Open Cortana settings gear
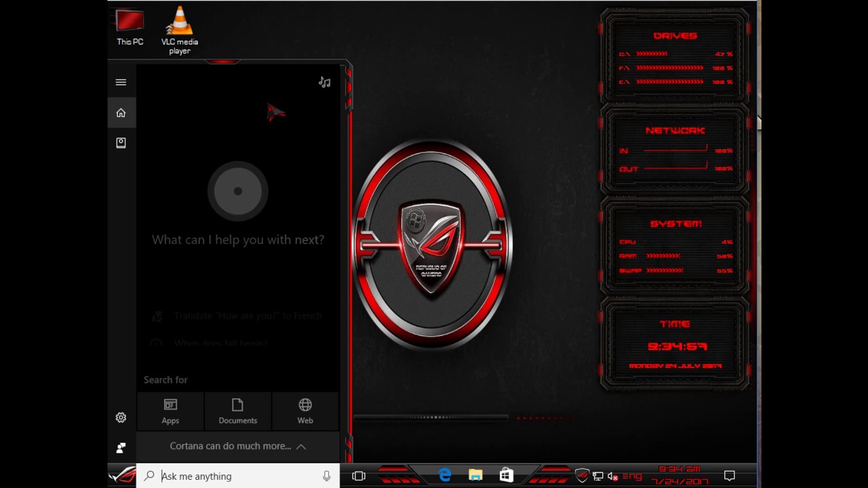The height and width of the screenshot is (488, 868). 121,418
